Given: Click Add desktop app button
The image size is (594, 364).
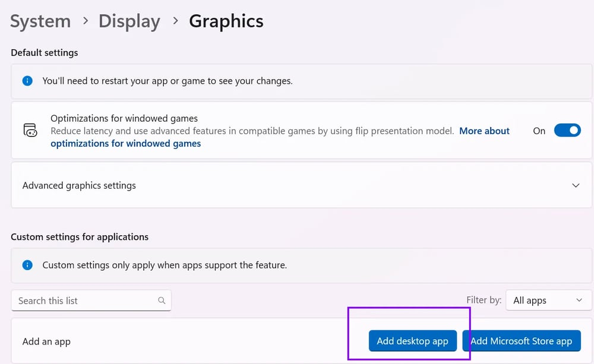Looking at the screenshot, I should click(413, 341).
